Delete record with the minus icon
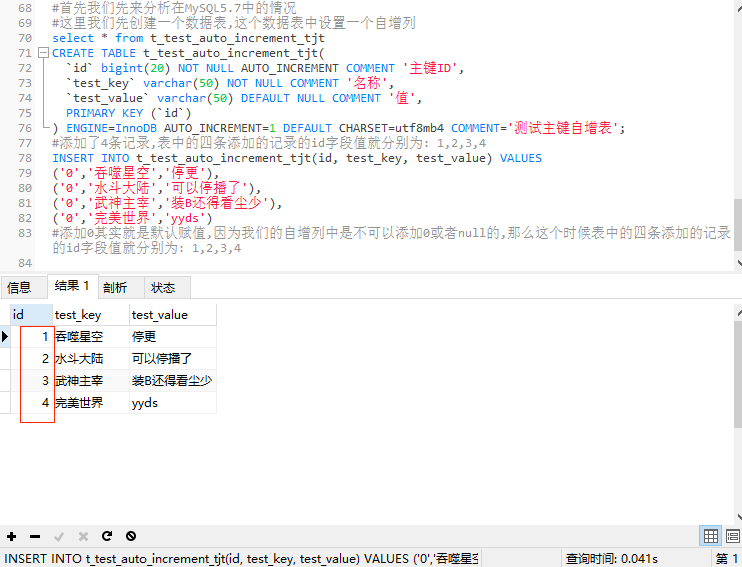This screenshot has width=742, height=567. [x=35, y=536]
